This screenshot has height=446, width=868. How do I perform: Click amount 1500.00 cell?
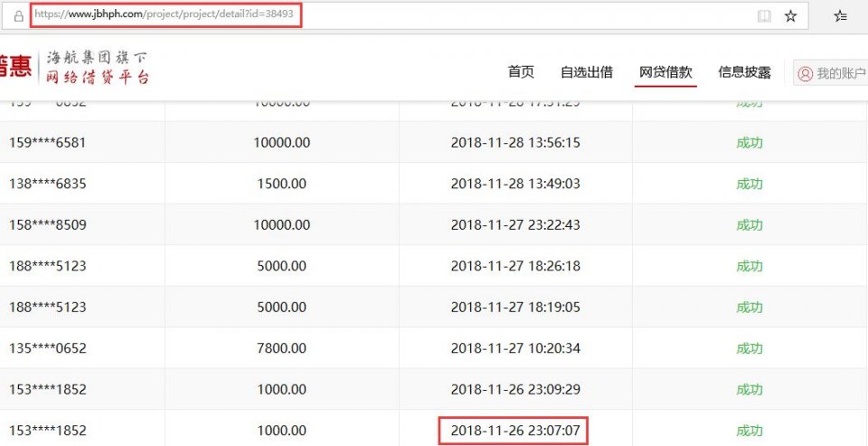(x=282, y=184)
